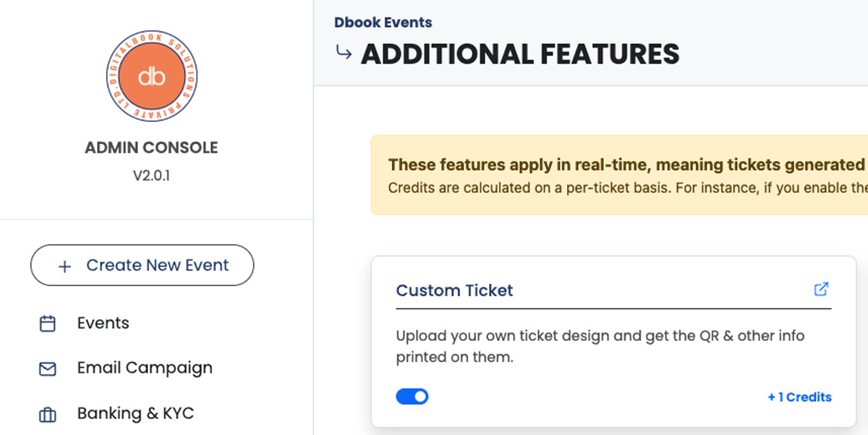Open Email Campaign from the sidebar
Image resolution: width=868 pixels, height=435 pixels.
pyautogui.click(x=144, y=368)
